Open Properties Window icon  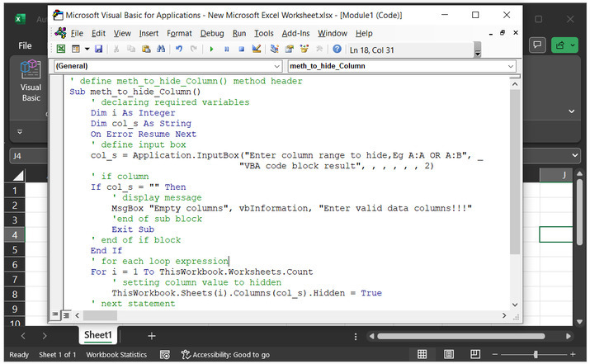[x=289, y=49]
